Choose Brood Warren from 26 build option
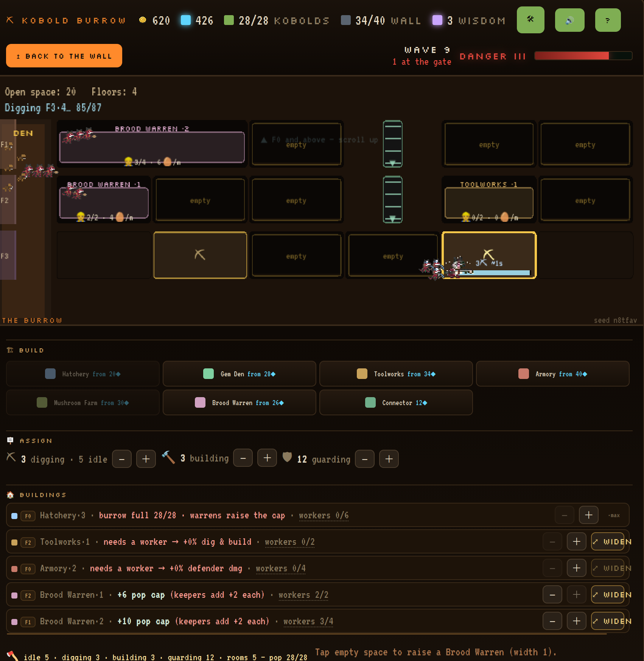The width and height of the screenshot is (644, 661). click(x=239, y=403)
